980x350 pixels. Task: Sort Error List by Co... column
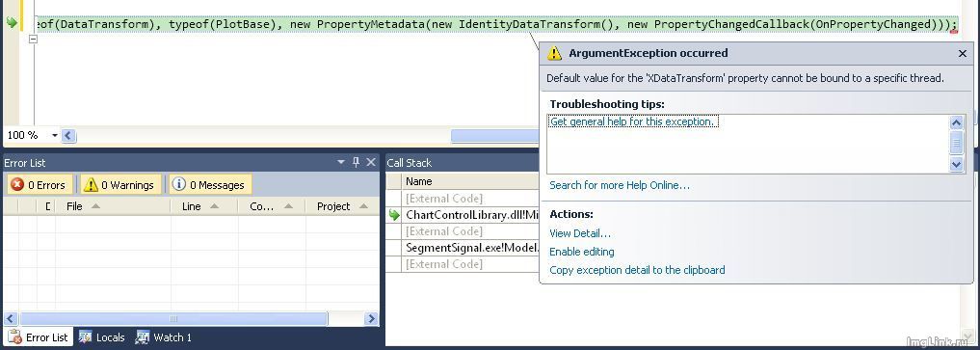pos(272,206)
